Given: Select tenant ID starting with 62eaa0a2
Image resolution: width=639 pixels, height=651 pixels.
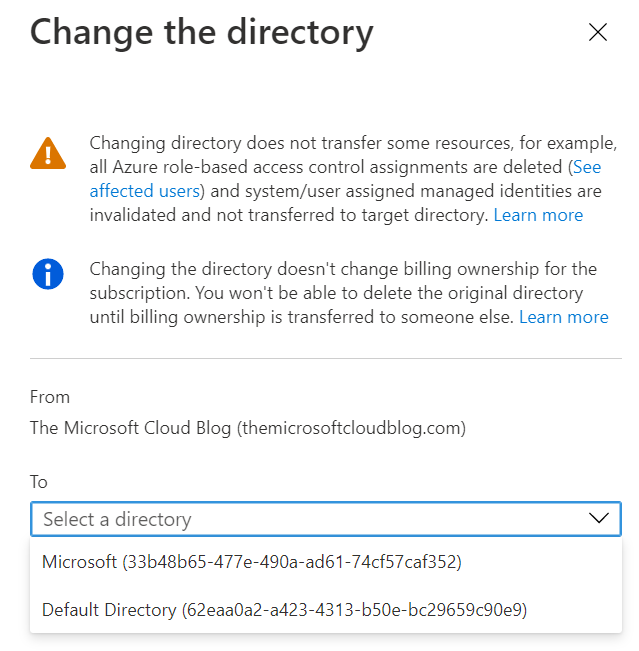Looking at the screenshot, I should coord(355,609).
